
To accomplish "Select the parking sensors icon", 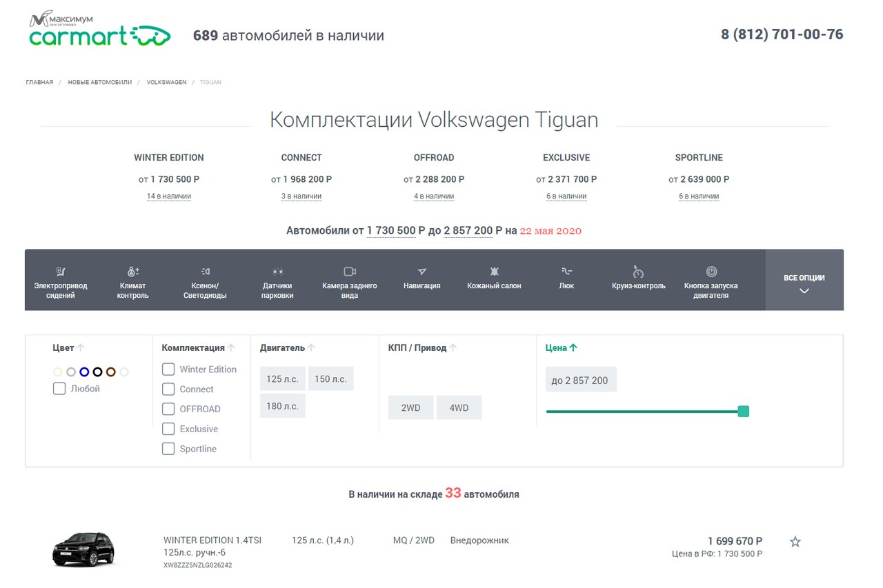I will tap(277, 272).
